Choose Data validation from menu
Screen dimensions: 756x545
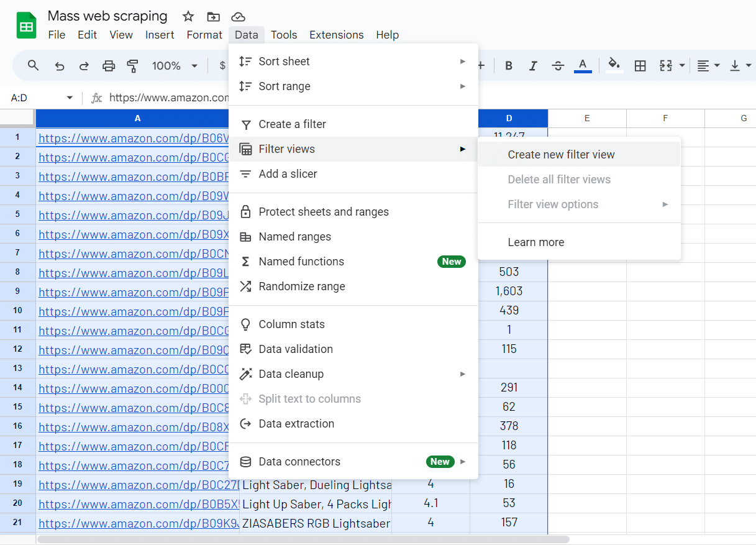point(296,349)
